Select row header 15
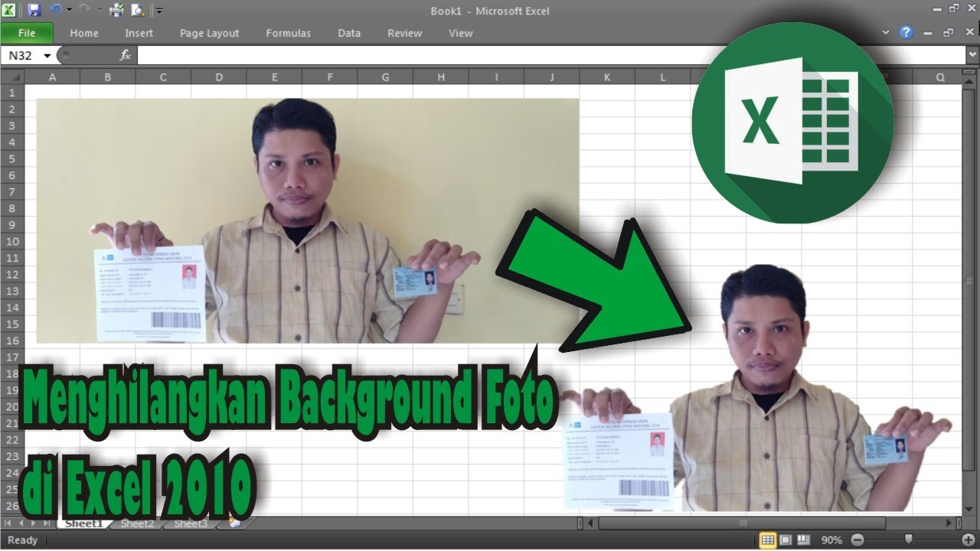The image size is (980, 551). (12, 324)
